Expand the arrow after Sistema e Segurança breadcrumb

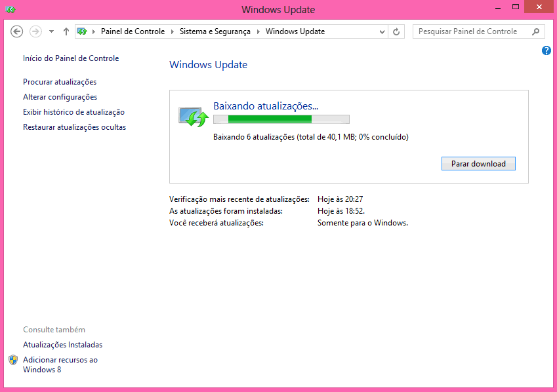[259, 31]
